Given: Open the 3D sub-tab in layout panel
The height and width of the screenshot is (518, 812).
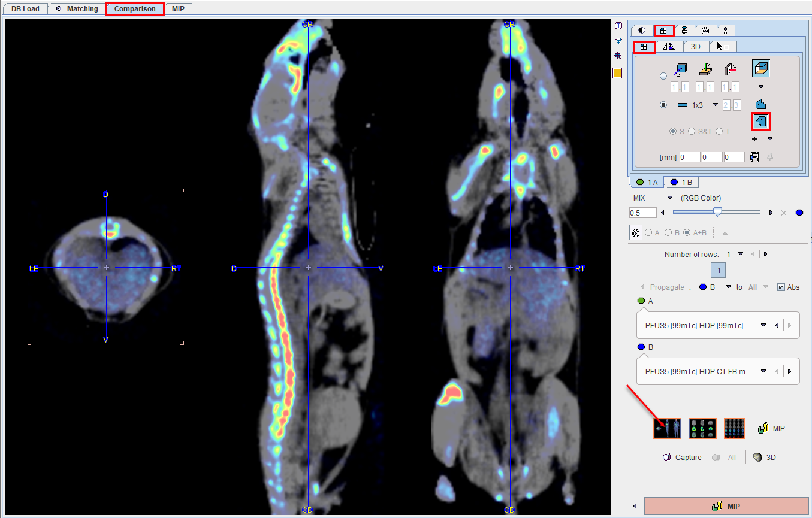Looking at the screenshot, I should 696,46.
